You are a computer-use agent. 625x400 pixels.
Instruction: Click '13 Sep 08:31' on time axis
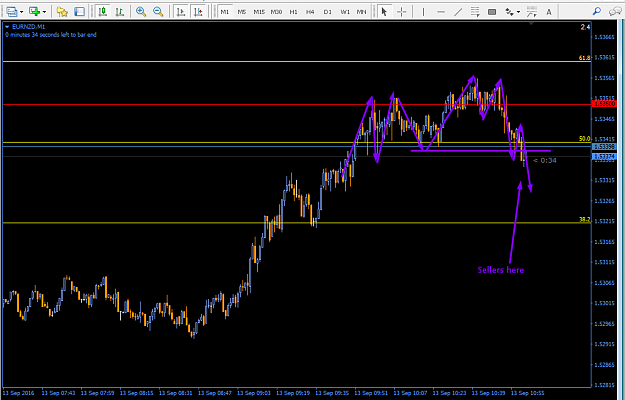click(x=175, y=393)
